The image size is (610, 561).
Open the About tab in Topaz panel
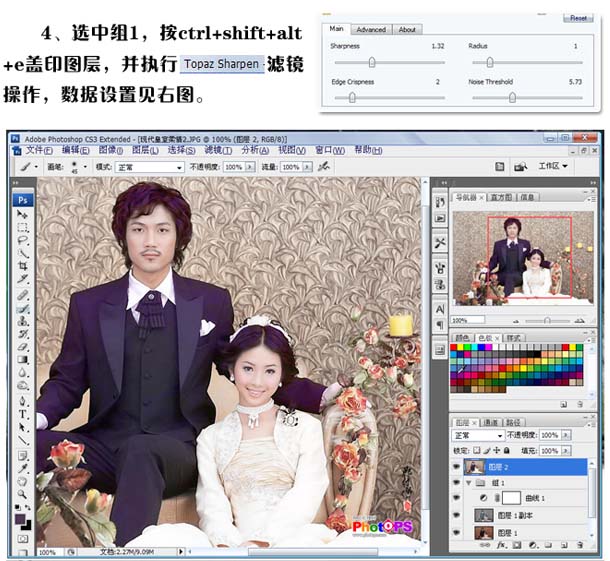(407, 30)
